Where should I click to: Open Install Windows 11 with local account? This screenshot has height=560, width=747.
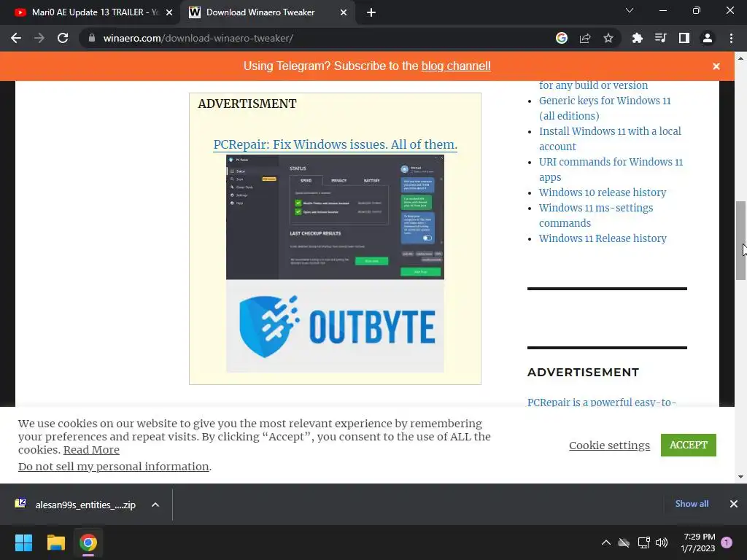point(610,139)
